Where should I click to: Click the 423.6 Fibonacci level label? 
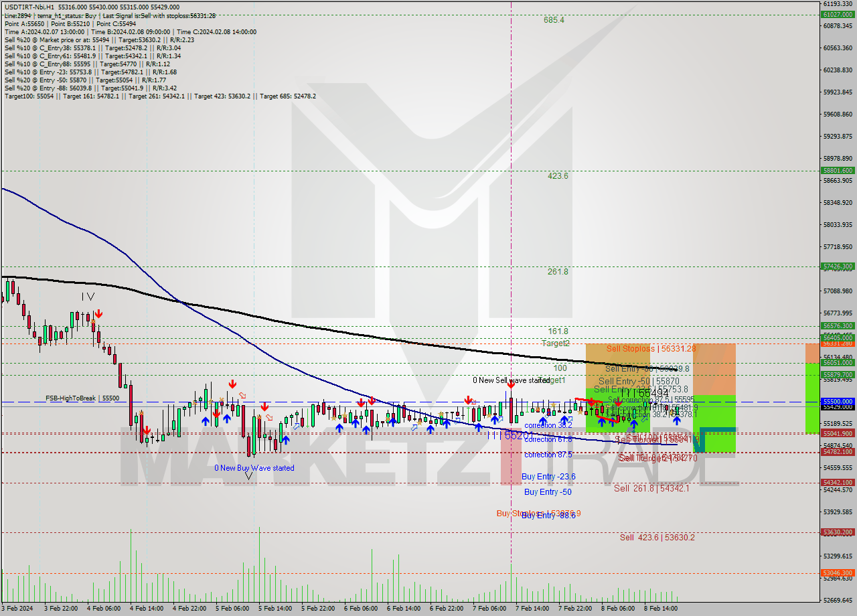click(x=557, y=176)
